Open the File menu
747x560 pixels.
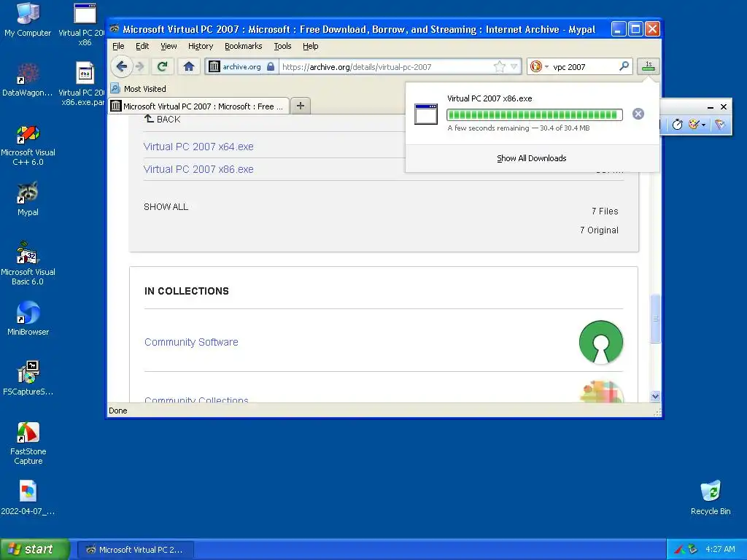point(118,46)
